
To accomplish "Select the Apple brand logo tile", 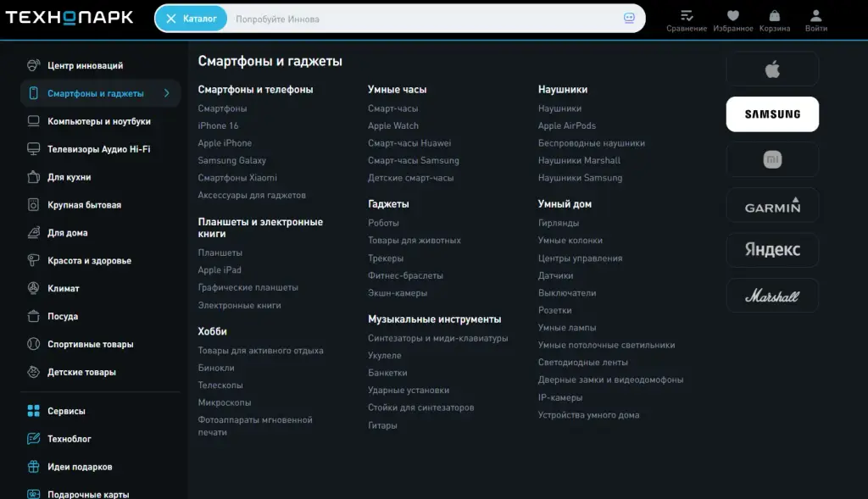I will tap(772, 69).
